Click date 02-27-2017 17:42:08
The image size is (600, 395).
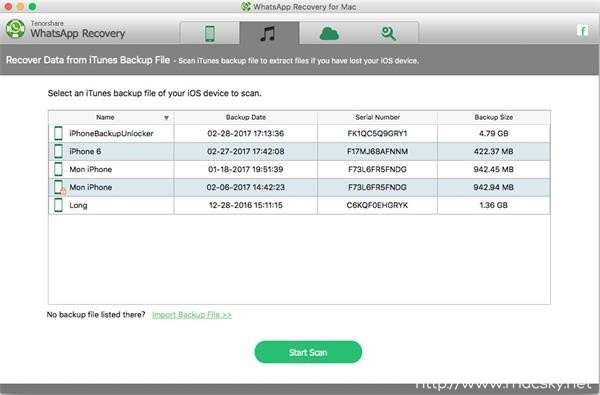click(x=246, y=151)
